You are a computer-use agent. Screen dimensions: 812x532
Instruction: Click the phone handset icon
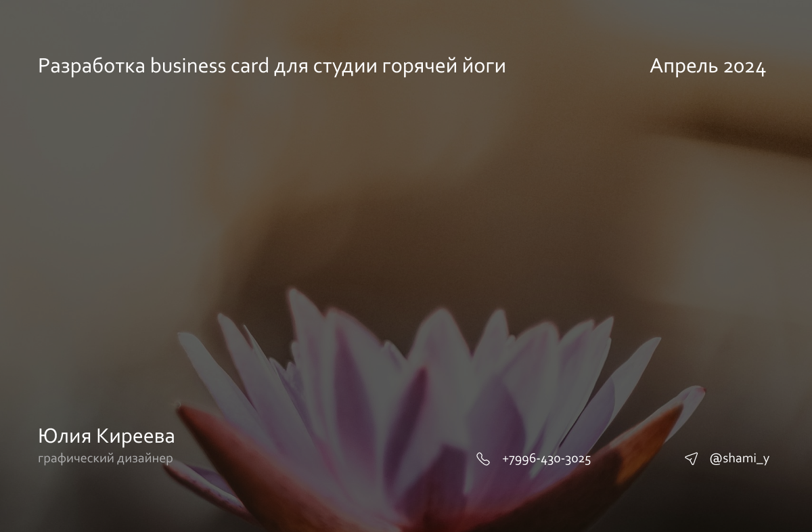[x=483, y=459]
